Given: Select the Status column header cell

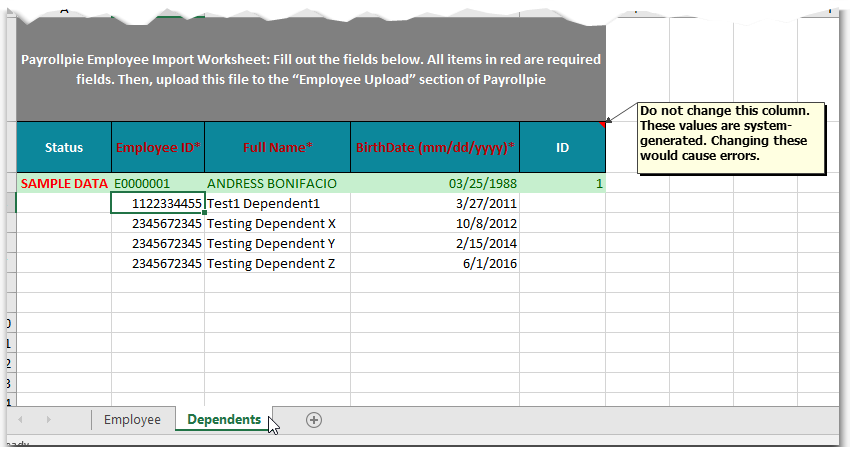Looking at the screenshot, I should pos(64,147).
